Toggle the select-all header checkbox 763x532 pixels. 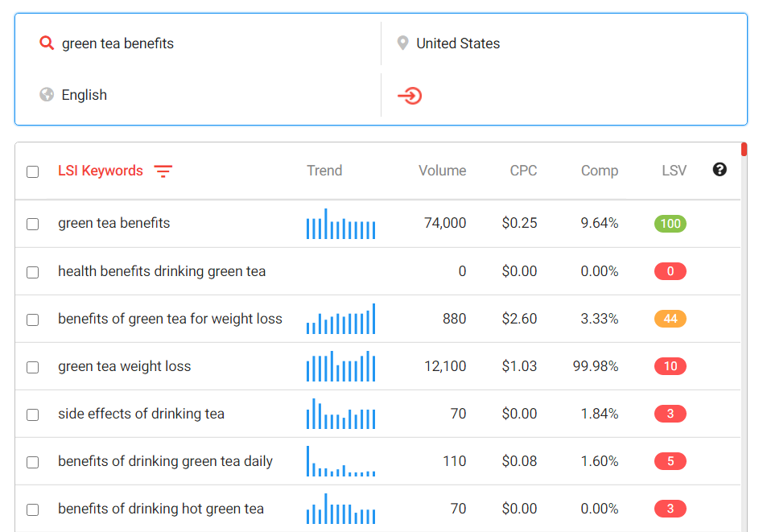pyautogui.click(x=32, y=171)
